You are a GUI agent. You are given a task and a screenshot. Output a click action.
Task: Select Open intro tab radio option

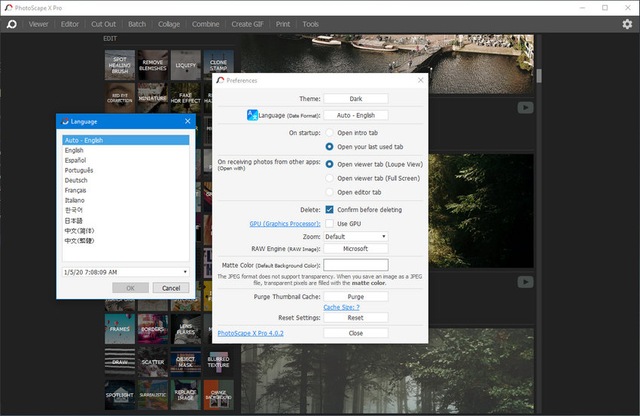(x=329, y=132)
